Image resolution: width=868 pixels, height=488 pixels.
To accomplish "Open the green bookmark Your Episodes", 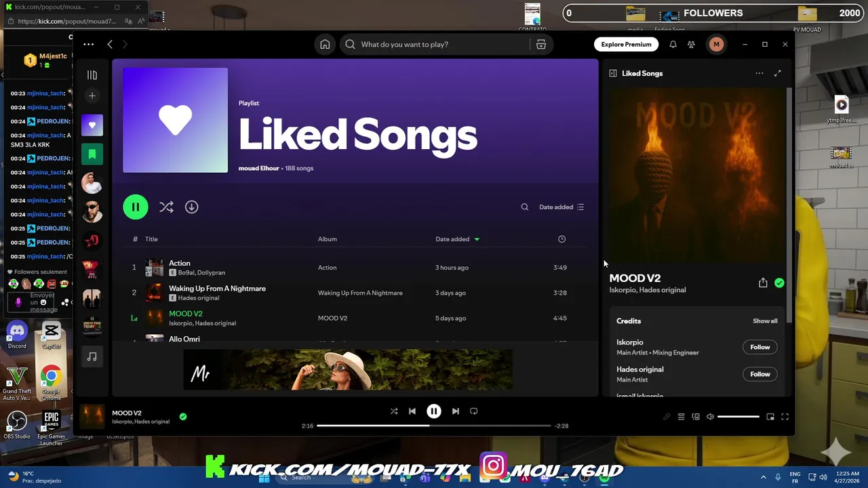I will 92,154.
